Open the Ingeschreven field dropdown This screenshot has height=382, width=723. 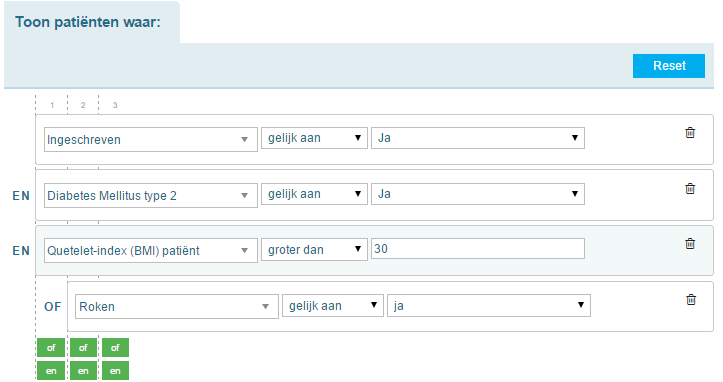(151, 140)
